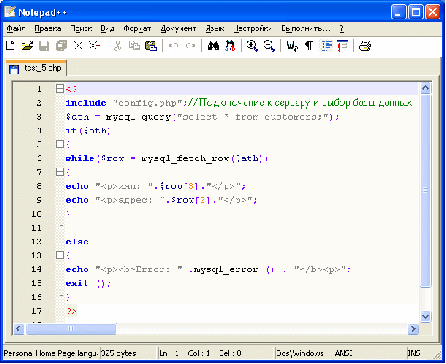Click the horizontal scrollbar right arrow

click(x=413, y=329)
